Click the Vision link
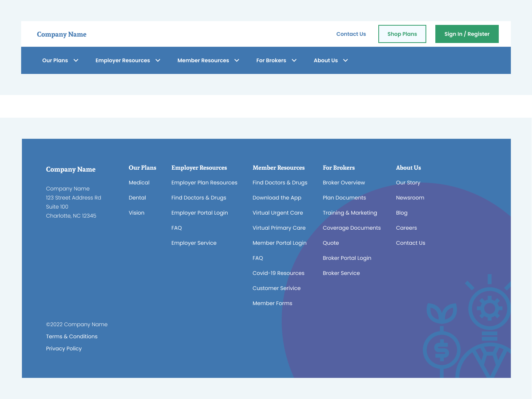The width and height of the screenshot is (532, 399). coord(136,213)
